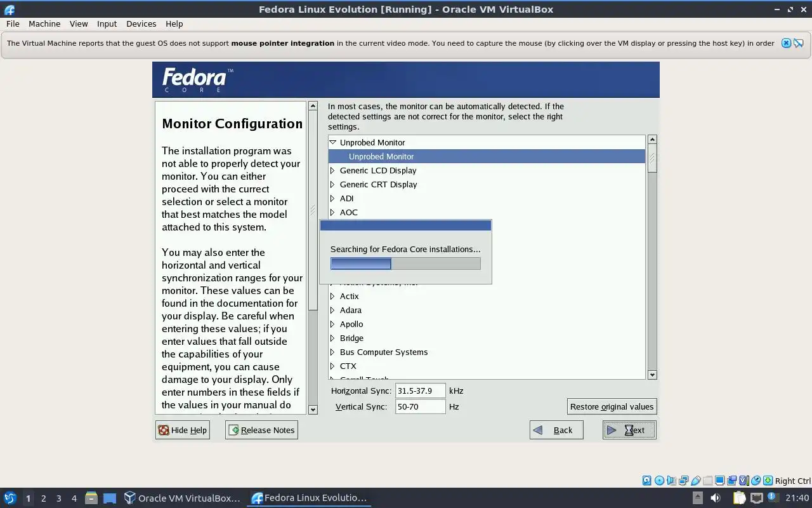
Task: Click the hard disk activity status icon
Action: (646, 481)
